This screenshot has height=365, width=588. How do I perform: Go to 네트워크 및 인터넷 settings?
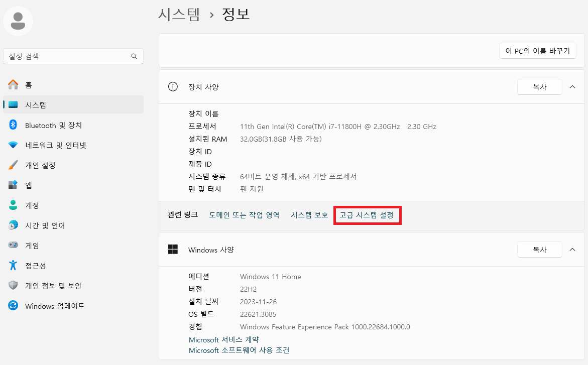(73, 145)
